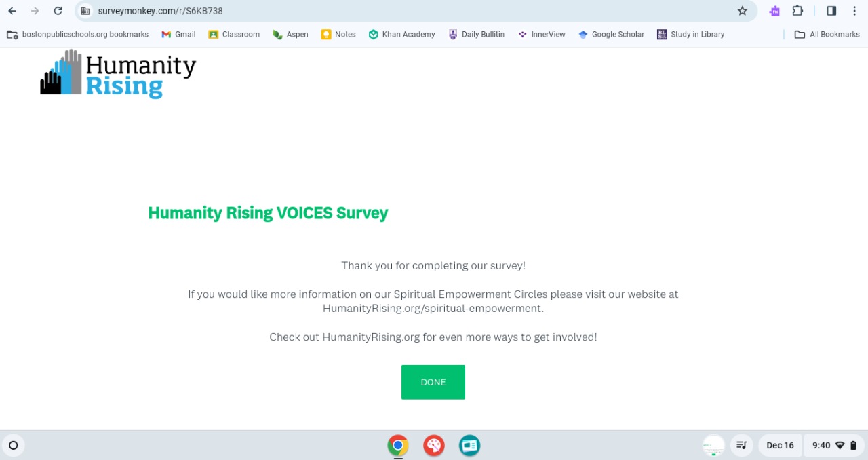Open the launcher circle button
Image resolution: width=868 pixels, height=460 pixels.
(13, 446)
